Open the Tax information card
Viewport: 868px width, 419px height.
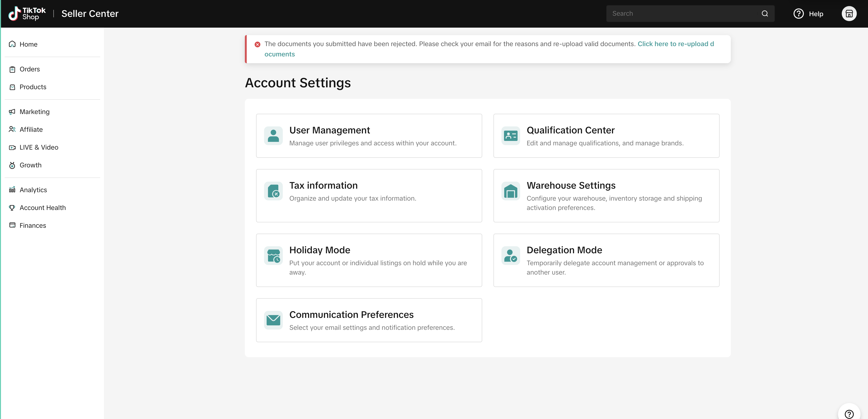click(x=369, y=195)
